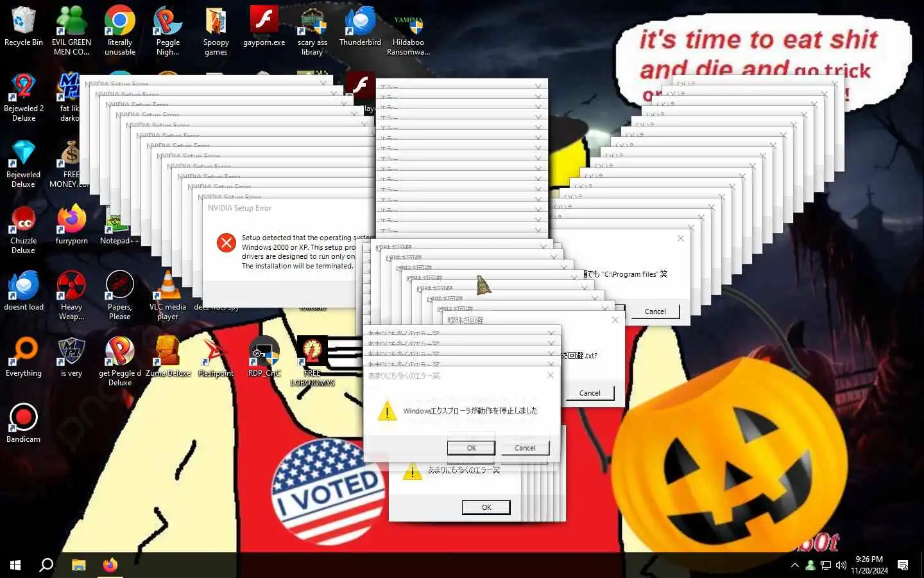Open EVIL GREEN MEN CO desktop shortcut
The height and width of the screenshot is (578, 924).
tap(71, 30)
